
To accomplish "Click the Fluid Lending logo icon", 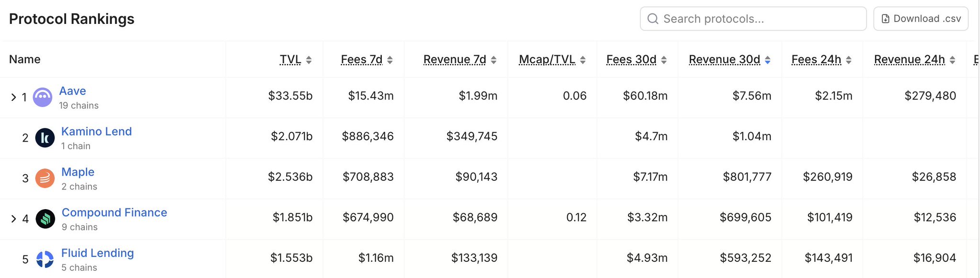I will (45, 259).
